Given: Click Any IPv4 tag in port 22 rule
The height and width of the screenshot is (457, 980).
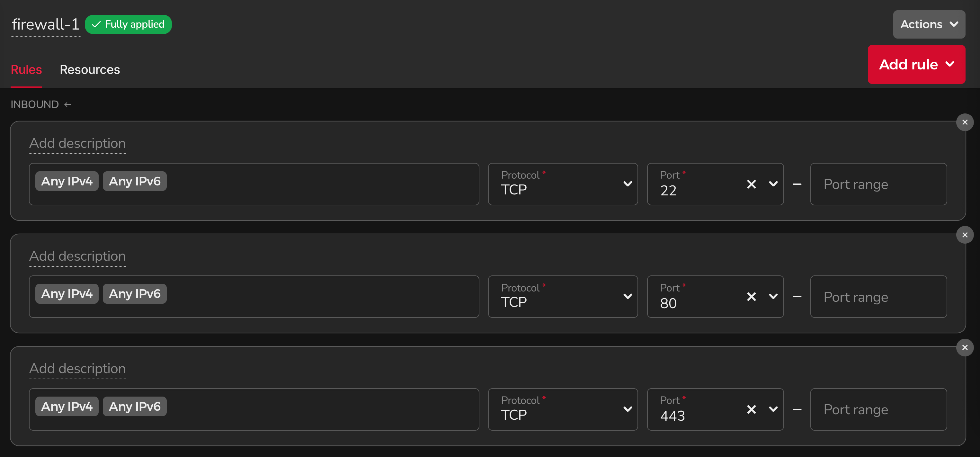Looking at the screenshot, I should [67, 181].
